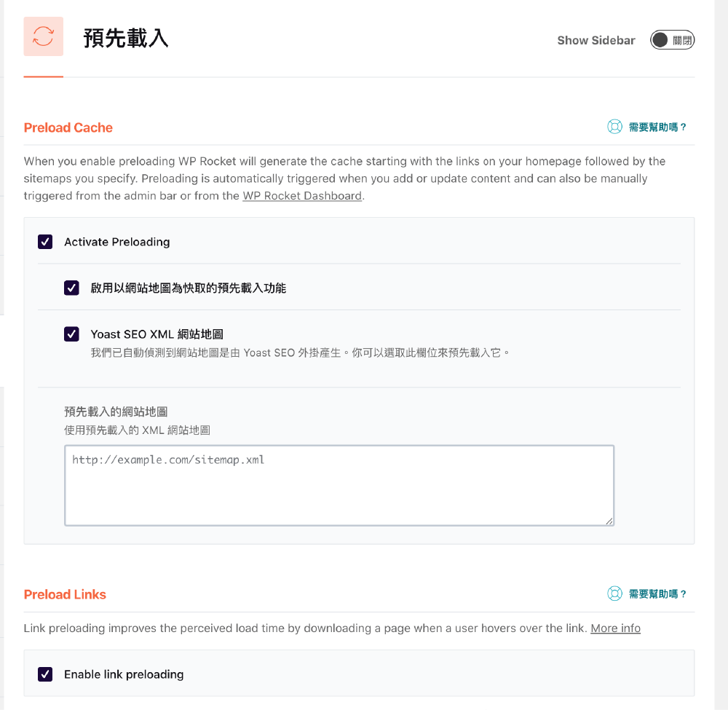
Task: Click the orange underline tab indicator
Action: click(43, 75)
